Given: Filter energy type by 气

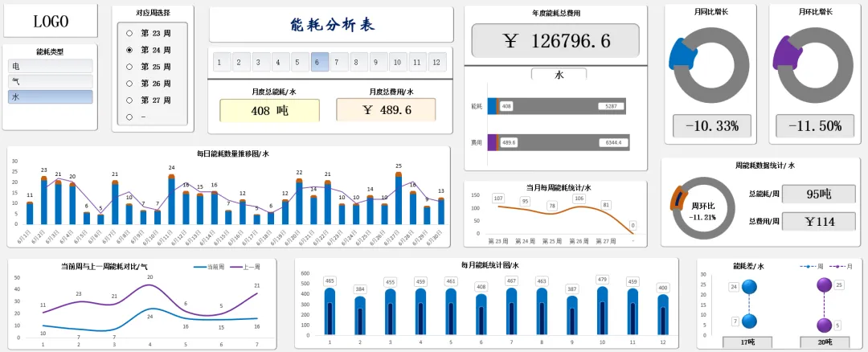Looking at the screenshot, I should (x=51, y=81).
